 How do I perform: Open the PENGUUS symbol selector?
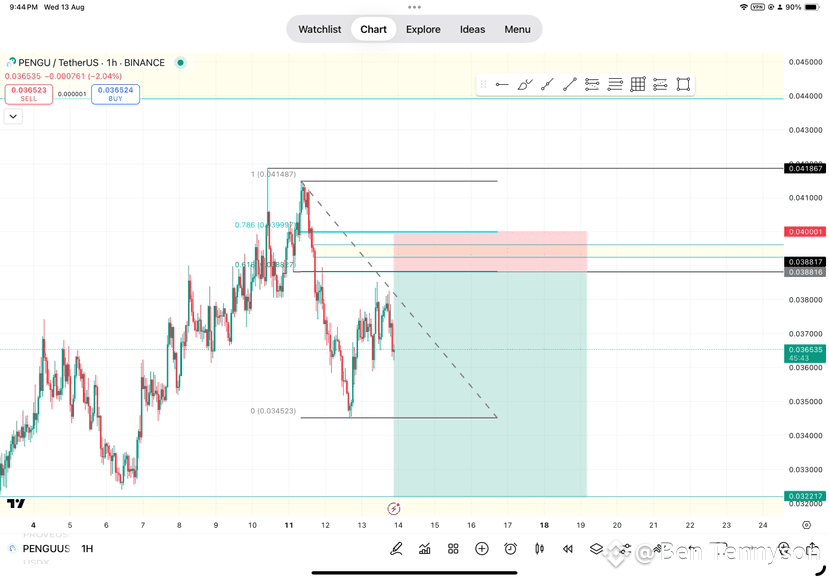tap(46, 549)
